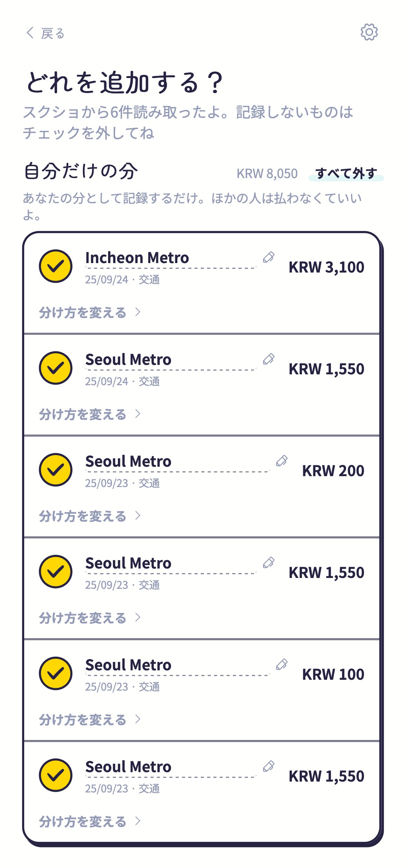Uncheck the Seoul Metro KRW 200 item
This screenshot has height=868, width=406.
pyautogui.click(x=56, y=470)
